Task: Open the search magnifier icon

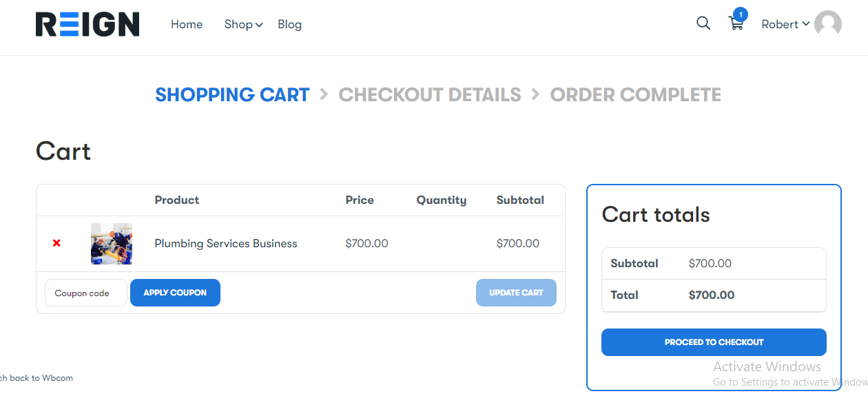Action: click(x=703, y=23)
